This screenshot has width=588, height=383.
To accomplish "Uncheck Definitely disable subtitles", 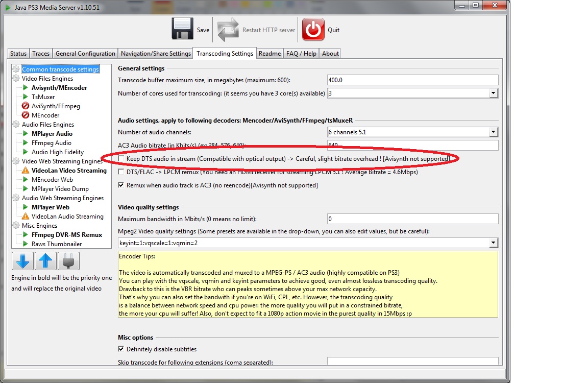I will coord(121,349).
